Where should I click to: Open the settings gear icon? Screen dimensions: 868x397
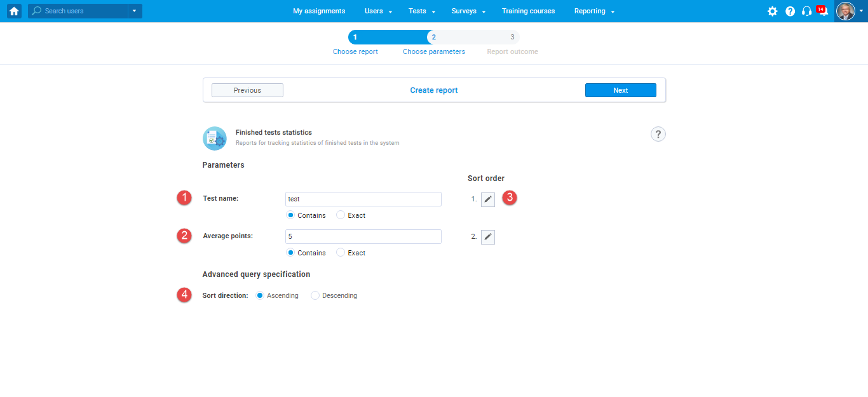(x=772, y=11)
